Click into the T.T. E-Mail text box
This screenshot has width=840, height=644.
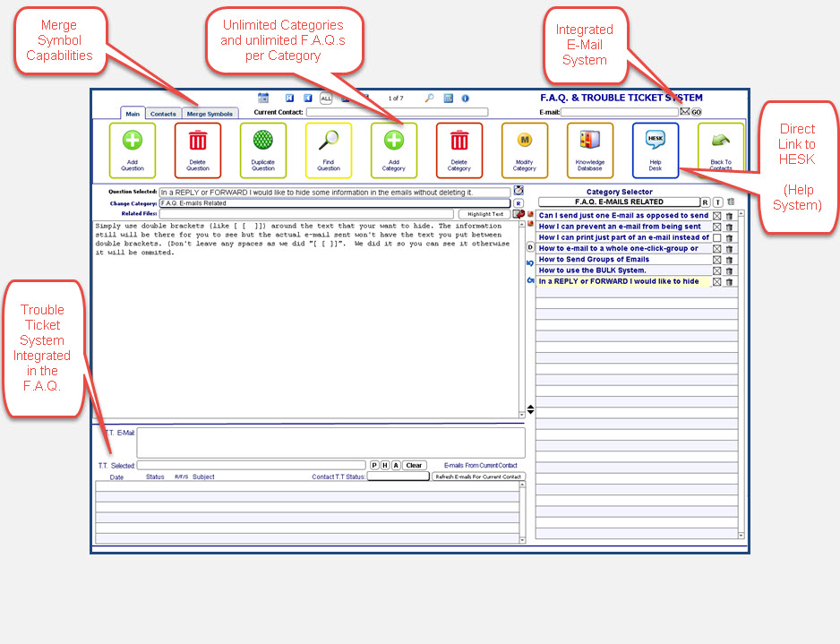pyautogui.click(x=330, y=442)
